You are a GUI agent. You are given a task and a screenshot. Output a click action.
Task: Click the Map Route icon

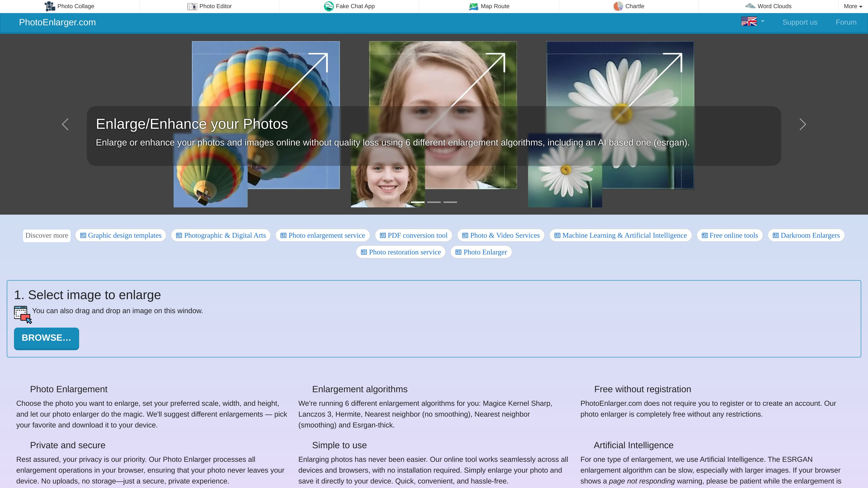pyautogui.click(x=473, y=6)
